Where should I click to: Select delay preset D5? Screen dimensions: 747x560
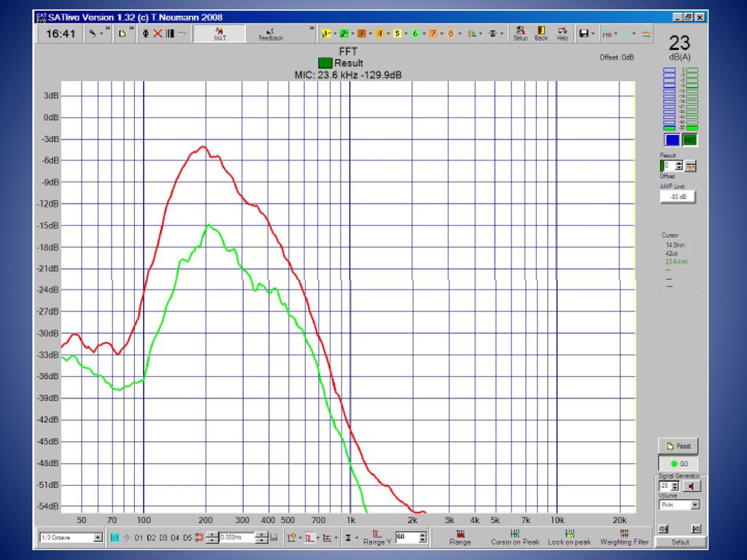pyautogui.click(x=187, y=537)
